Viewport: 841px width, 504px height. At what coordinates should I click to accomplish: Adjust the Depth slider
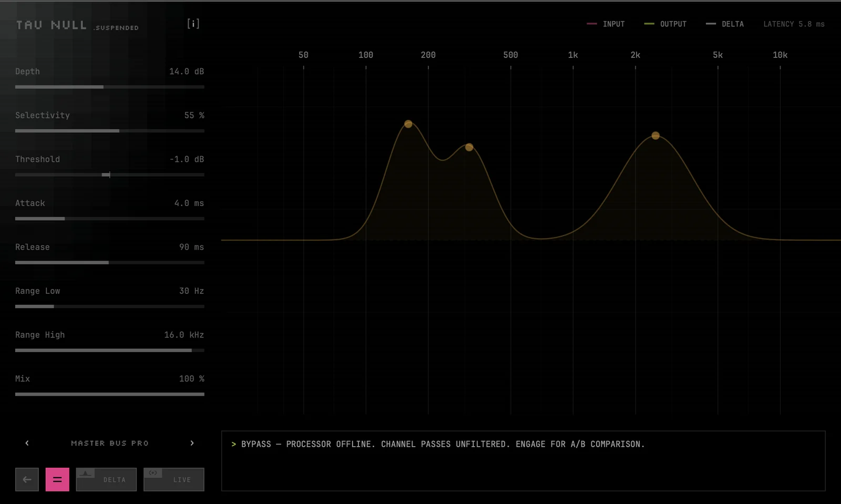point(110,87)
